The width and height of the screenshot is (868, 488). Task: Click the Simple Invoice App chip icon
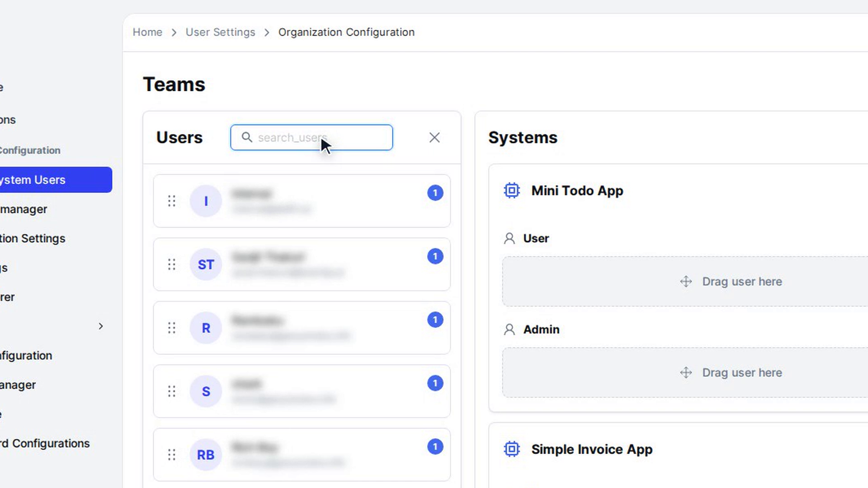pos(512,449)
